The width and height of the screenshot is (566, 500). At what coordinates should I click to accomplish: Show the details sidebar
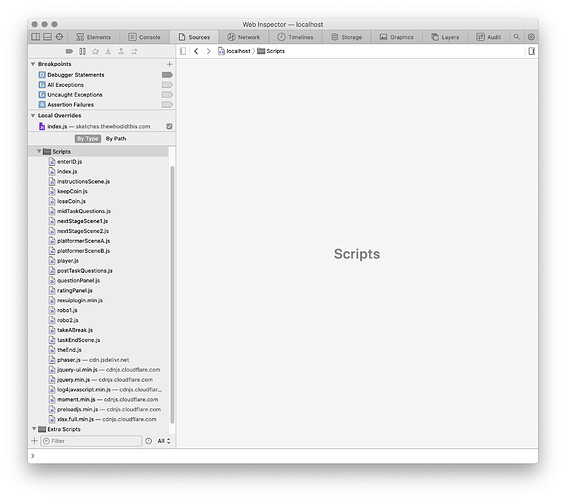(531, 51)
